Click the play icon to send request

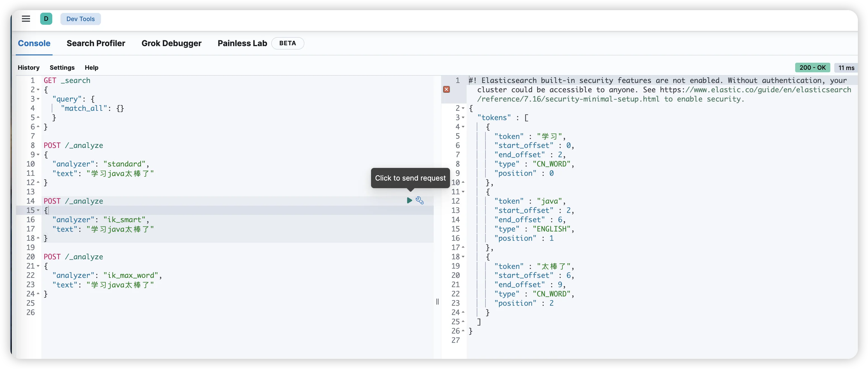[x=409, y=200]
